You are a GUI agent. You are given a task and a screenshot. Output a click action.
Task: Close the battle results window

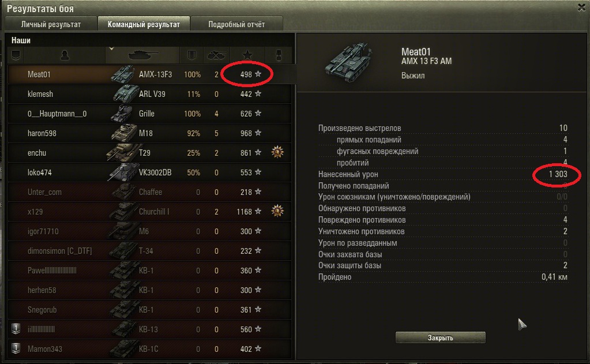(x=581, y=7)
